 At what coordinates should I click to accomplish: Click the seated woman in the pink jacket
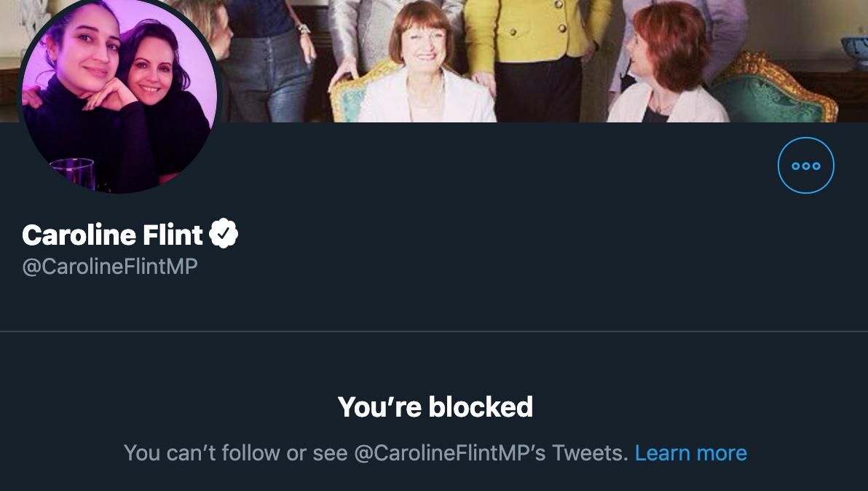(425, 66)
